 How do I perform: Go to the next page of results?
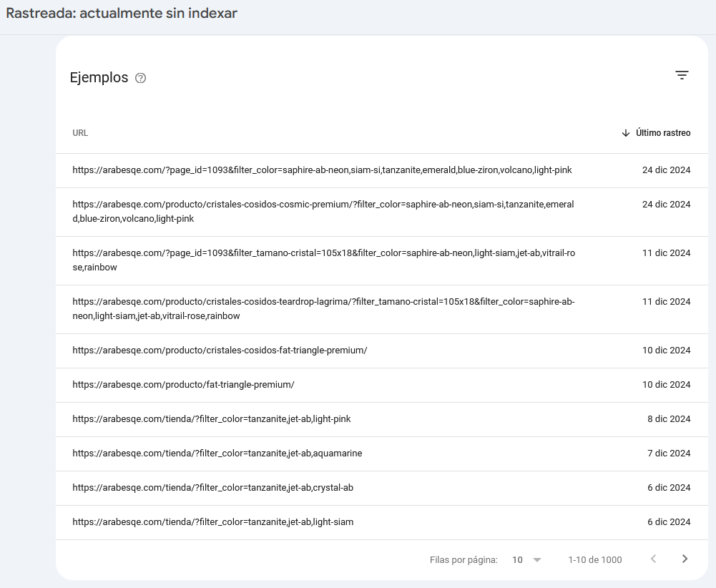pos(685,559)
